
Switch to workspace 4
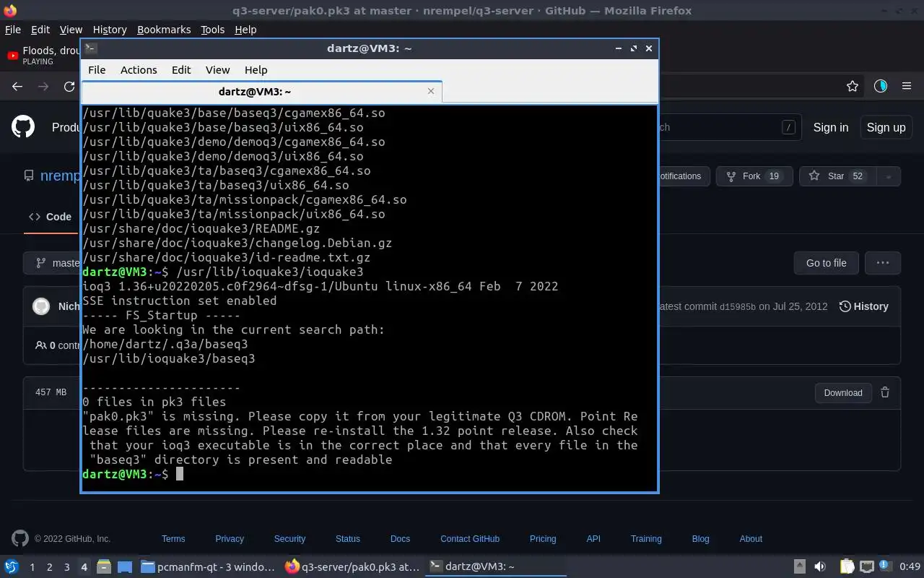[x=84, y=567]
